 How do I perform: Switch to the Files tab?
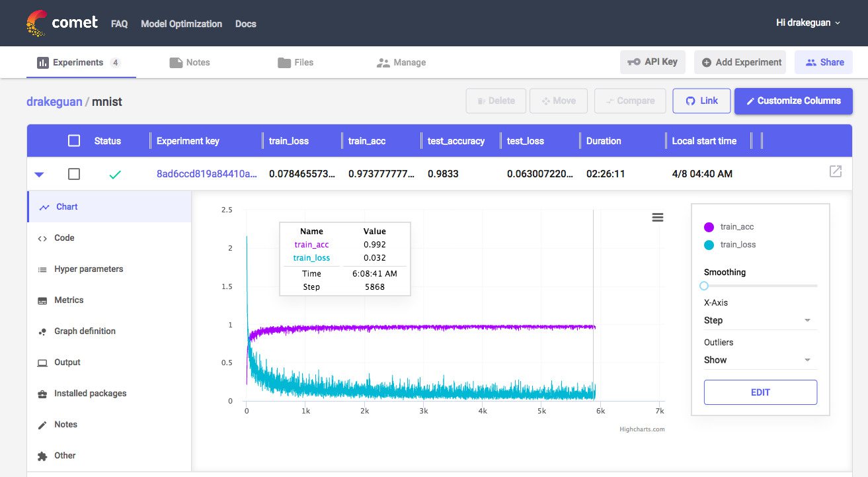tap(296, 62)
